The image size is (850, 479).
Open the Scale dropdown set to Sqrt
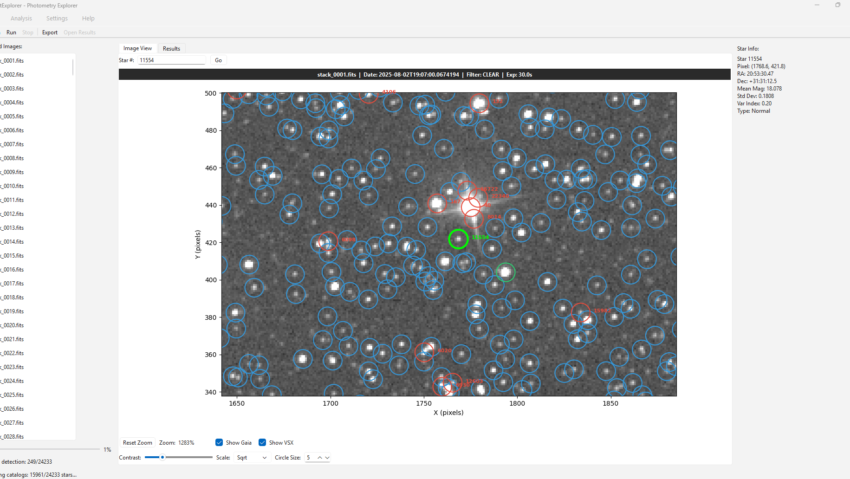coord(251,457)
